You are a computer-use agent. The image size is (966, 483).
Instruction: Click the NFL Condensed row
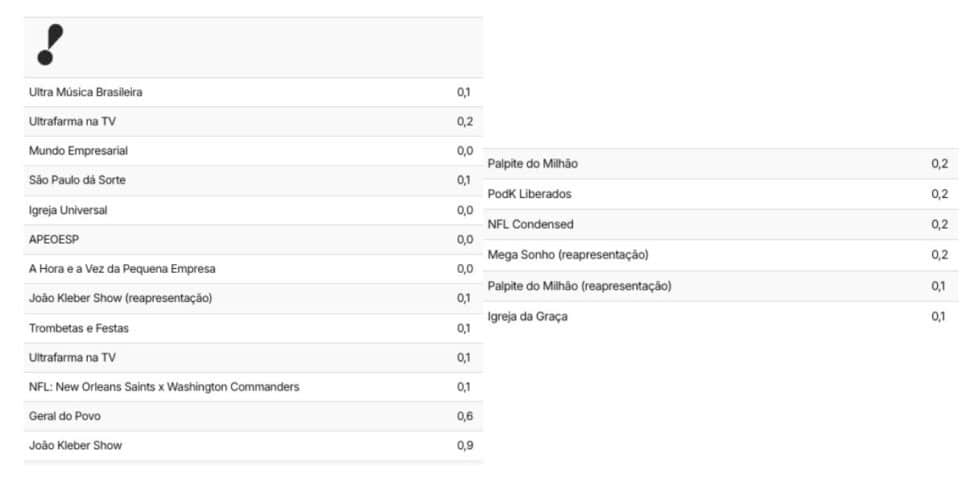tap(721, 224)
